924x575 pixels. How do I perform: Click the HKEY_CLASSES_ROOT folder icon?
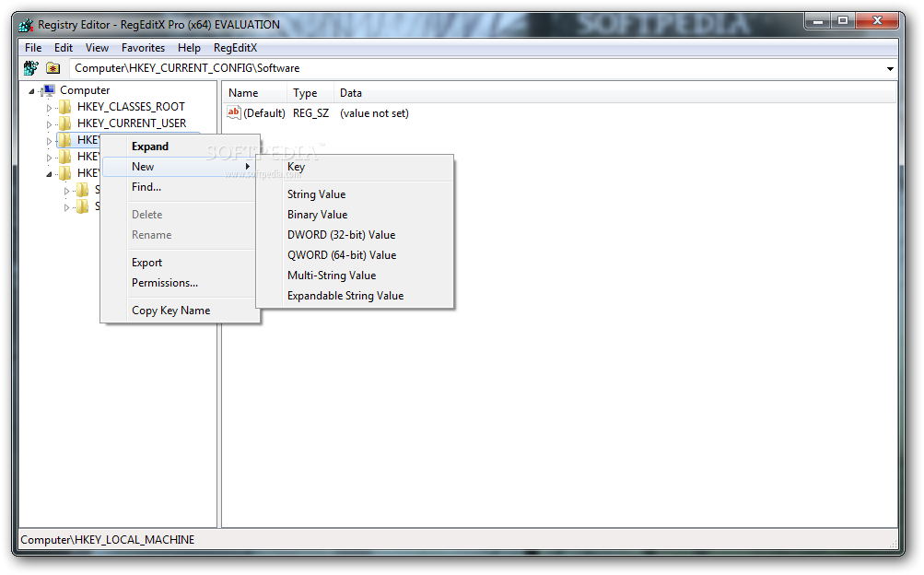(x=65, y=107)
